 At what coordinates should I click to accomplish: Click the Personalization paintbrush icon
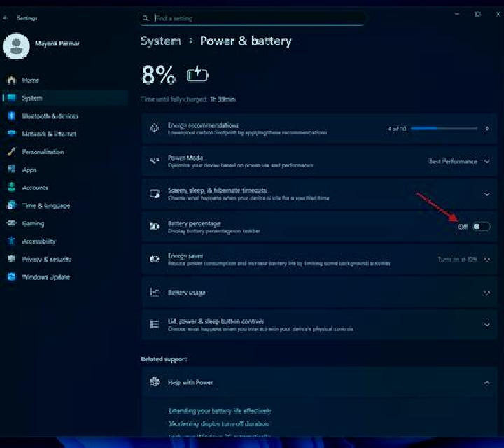(12, 151)
